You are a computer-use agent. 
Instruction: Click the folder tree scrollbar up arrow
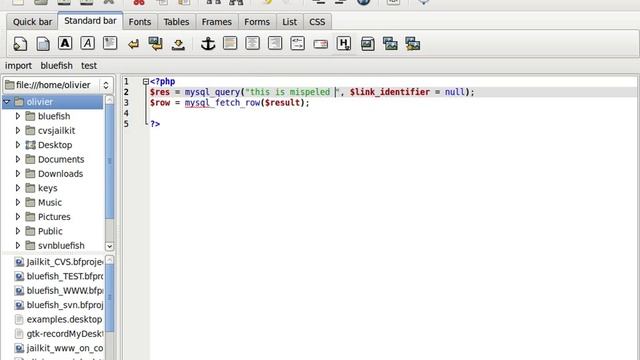tap(109, 100)
